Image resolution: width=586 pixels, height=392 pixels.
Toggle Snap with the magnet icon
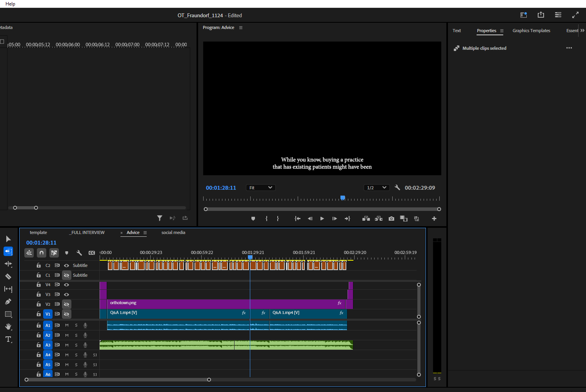[x=41, y=253]
